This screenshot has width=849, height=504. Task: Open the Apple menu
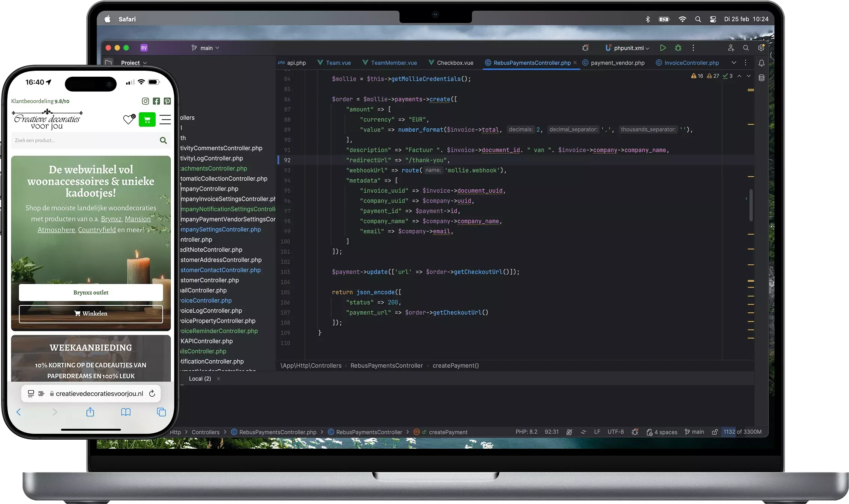click(x=107, y=19)
